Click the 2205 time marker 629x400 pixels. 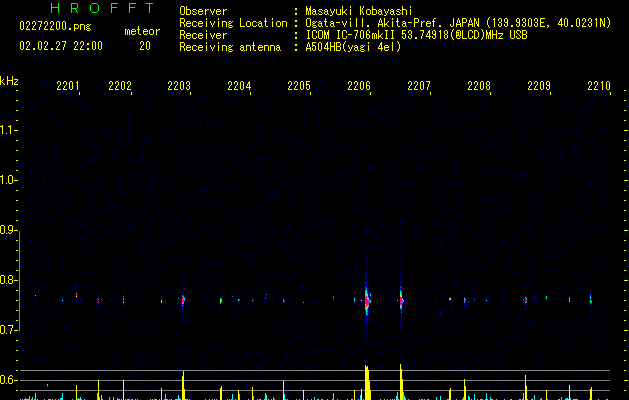(x=299, y=86)
